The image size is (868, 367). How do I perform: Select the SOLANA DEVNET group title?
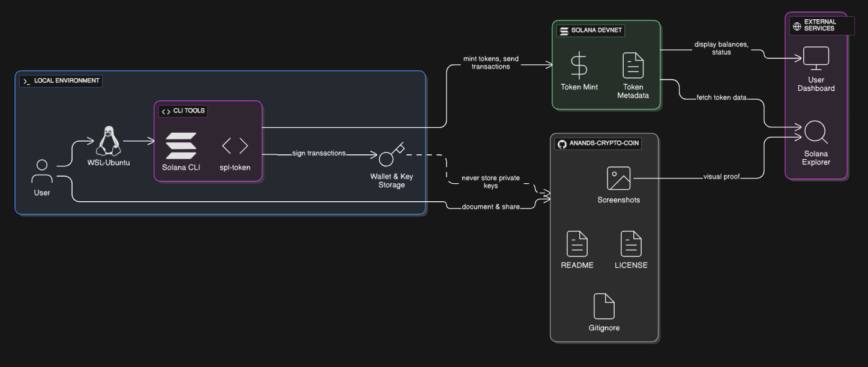pyautogui.click(x=596, y=31)
